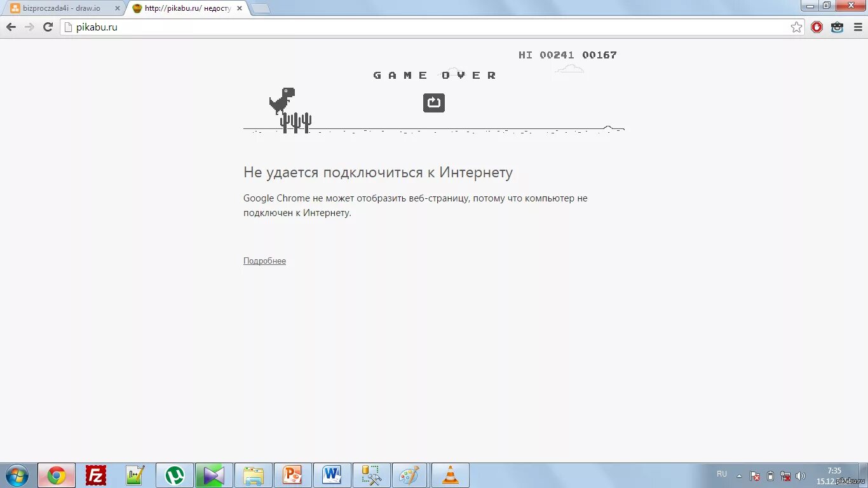Click the Show desktop strip
Viewport: 868px width, 488px height.
(864, 475)
